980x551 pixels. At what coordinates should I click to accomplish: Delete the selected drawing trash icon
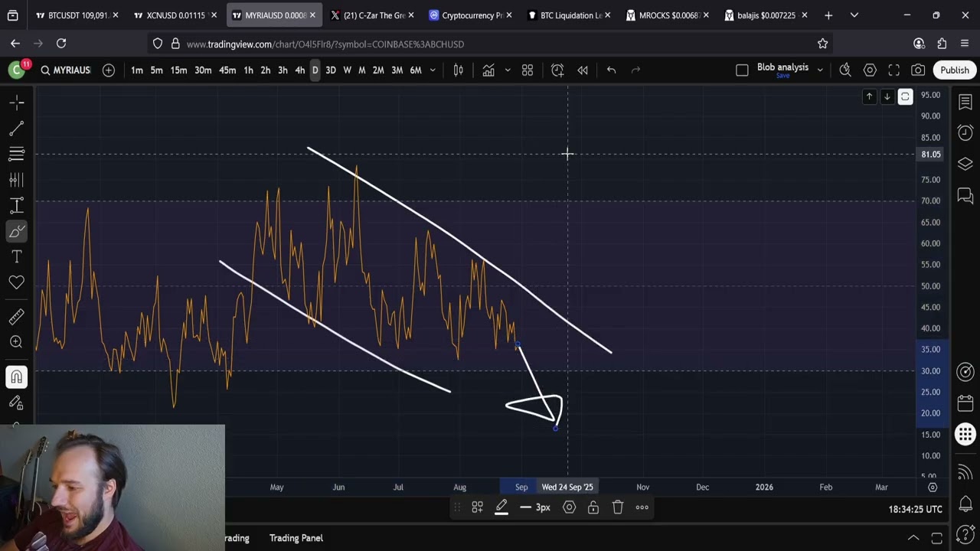pyautogui.click(x=618, y=507)
